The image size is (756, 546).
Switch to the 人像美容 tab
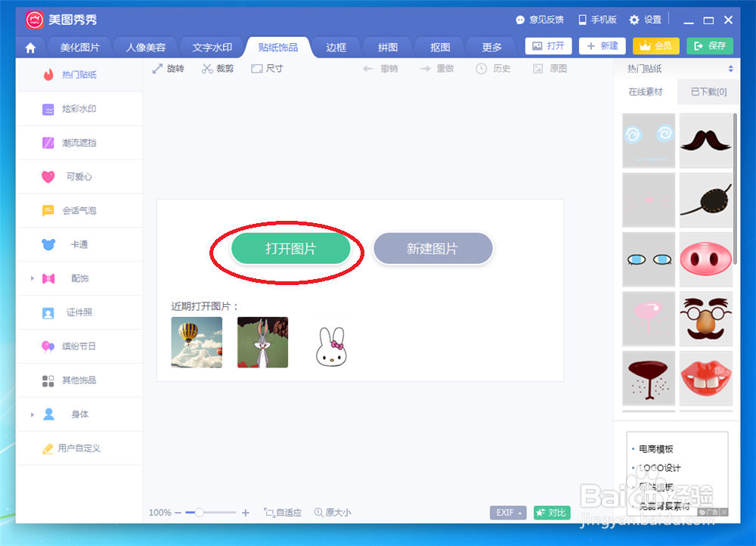146,48
